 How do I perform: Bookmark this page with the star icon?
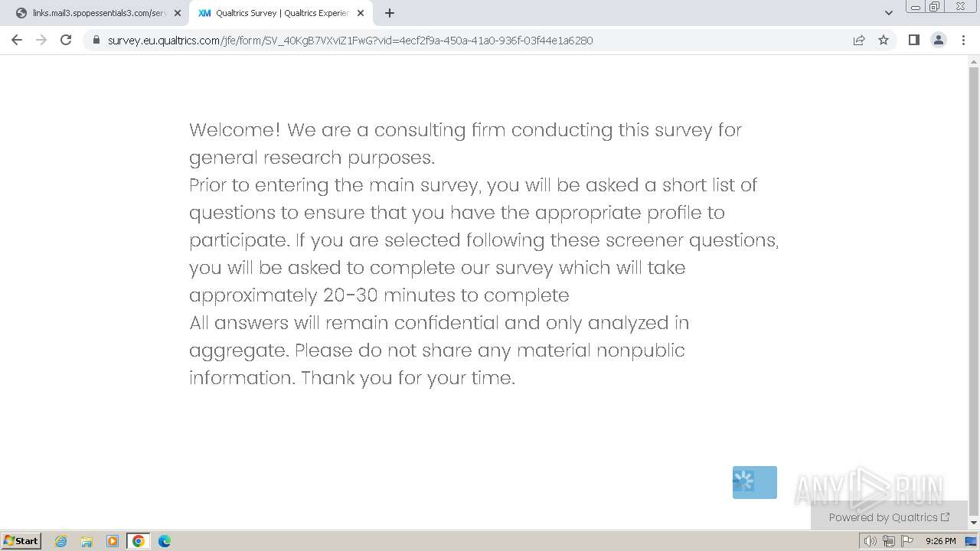[x=884, y=40]
